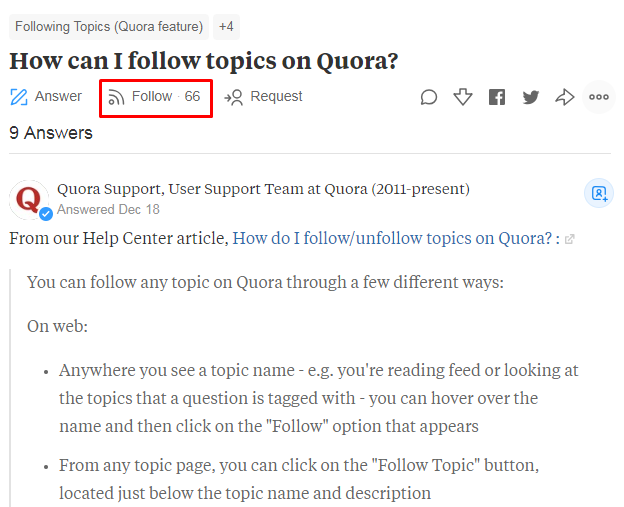Click the Request answer button
Viewport: 624px width, 507px height.
point(264,97)
